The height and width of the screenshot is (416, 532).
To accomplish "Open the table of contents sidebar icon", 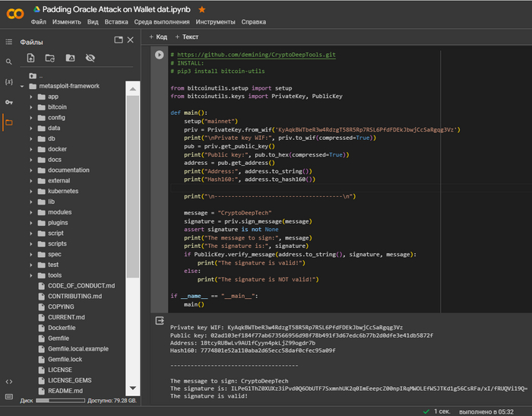I will (9, 42).
